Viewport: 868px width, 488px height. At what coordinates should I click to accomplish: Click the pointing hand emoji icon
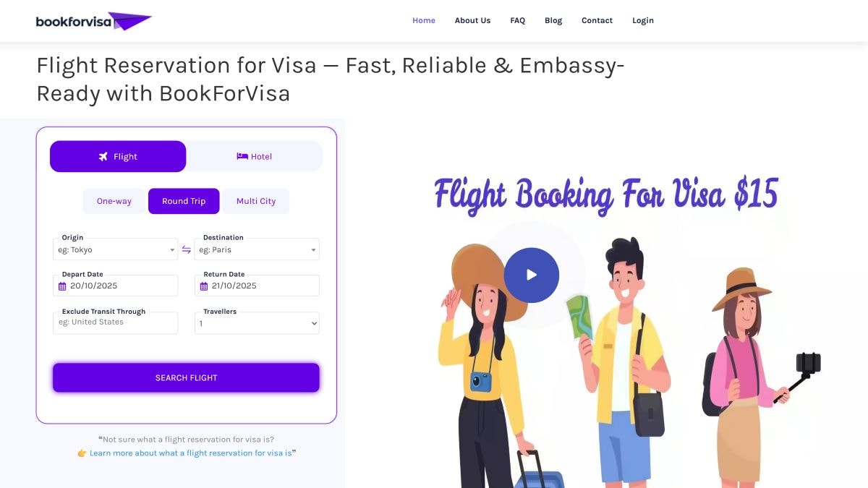pos(82,453)
